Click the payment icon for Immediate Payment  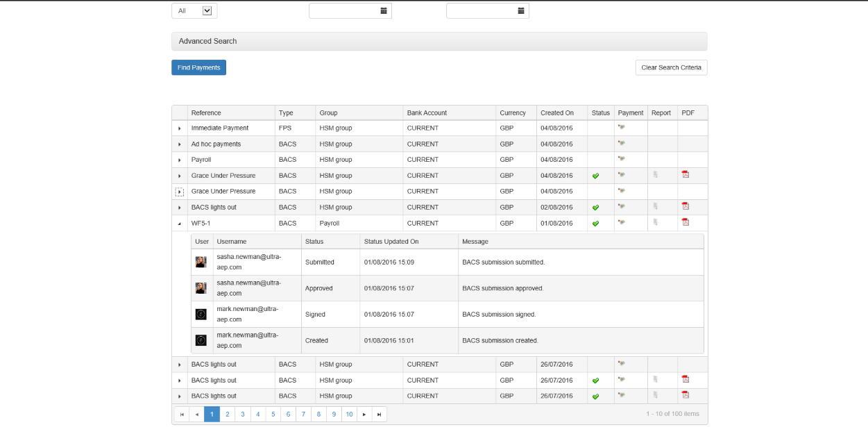pos(621,127)
